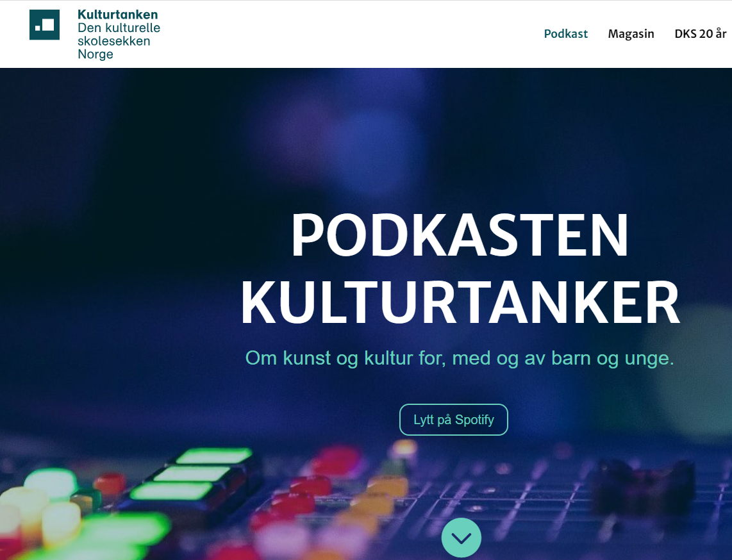Click the bold Kulturtanken wordmark
The height and width of the screenshot is (560, 732).
coord(118,15)
